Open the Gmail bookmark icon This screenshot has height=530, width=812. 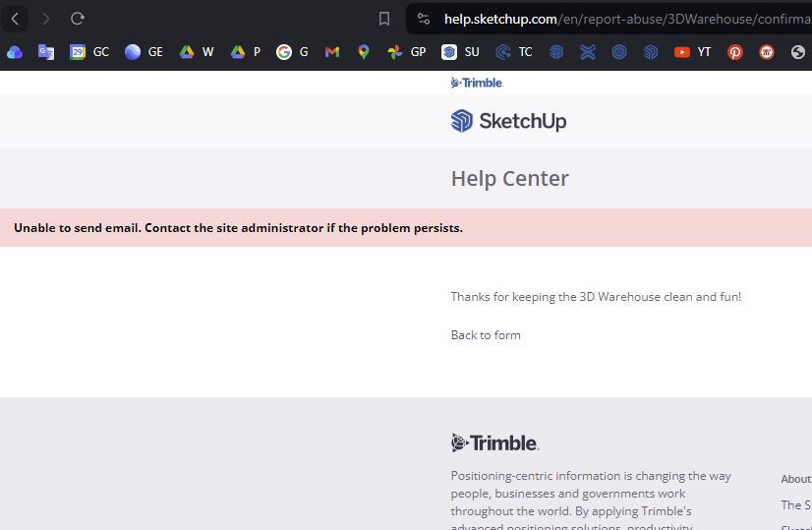(x=332, y=52)
